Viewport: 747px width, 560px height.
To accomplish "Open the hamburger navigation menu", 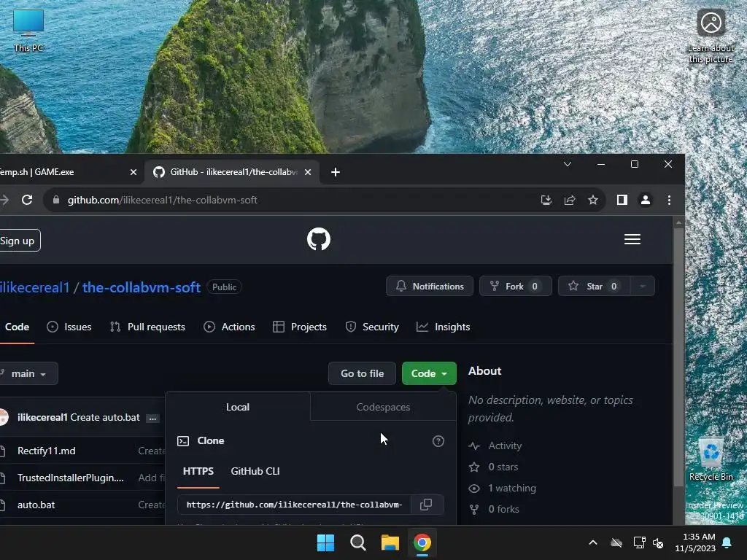I will (x=632, y=239).
